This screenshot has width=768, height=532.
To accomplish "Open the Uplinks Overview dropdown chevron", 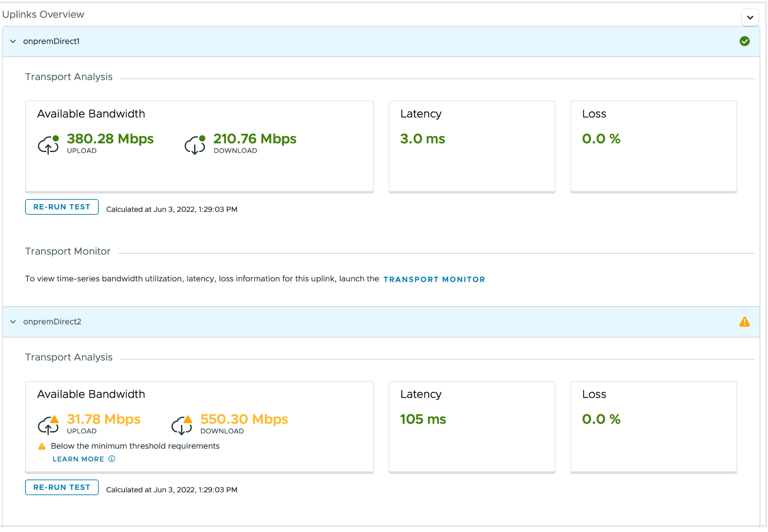I will pyautogui.click(x=750, y=18).
